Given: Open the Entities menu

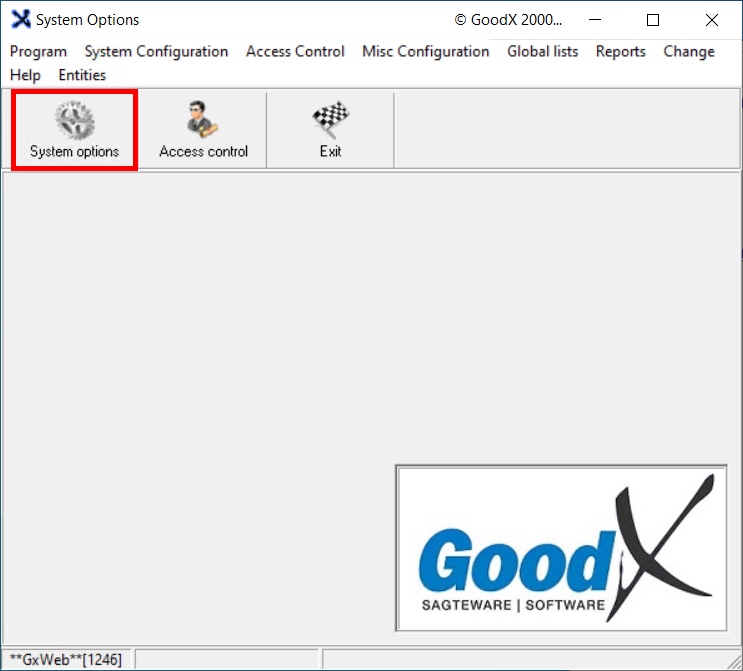Looking at the screenshot, I should (x=82, y=75).
